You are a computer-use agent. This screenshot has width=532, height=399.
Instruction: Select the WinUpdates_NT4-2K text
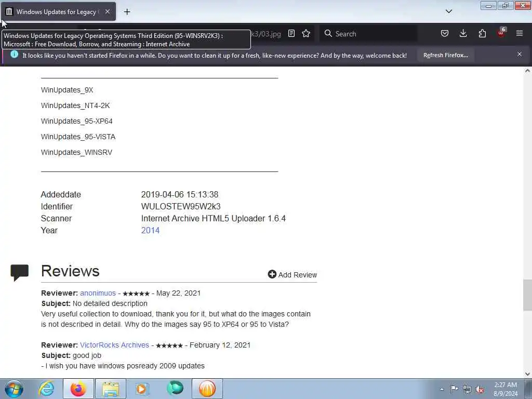point(75,106)
